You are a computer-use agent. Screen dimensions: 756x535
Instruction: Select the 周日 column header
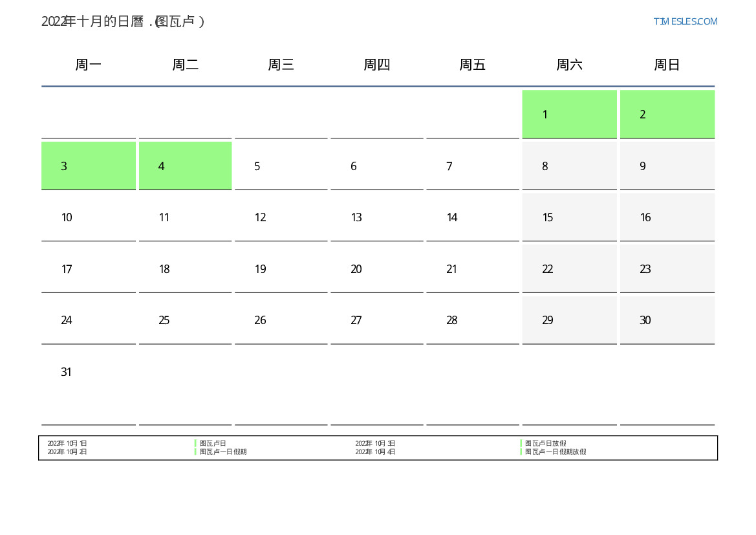(667, 65)
